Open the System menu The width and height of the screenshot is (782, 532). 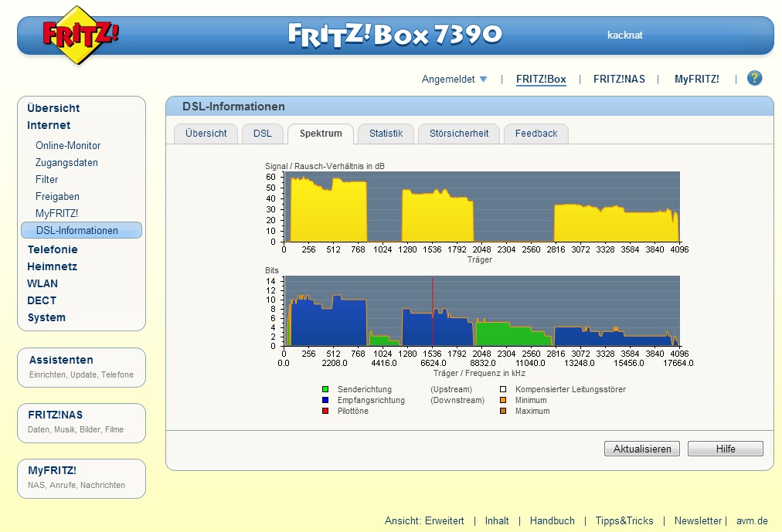(x=46, y=317)
